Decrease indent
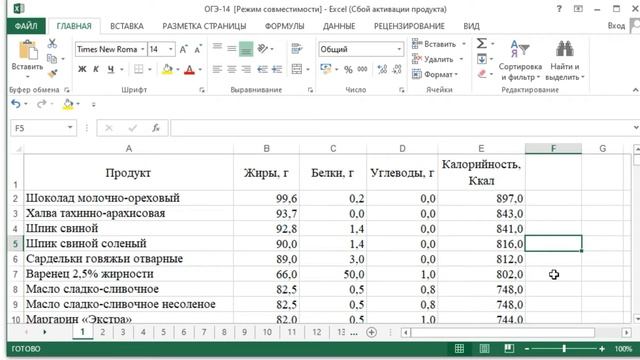Viewport: 640px width, 360px height. pos(262,69)
